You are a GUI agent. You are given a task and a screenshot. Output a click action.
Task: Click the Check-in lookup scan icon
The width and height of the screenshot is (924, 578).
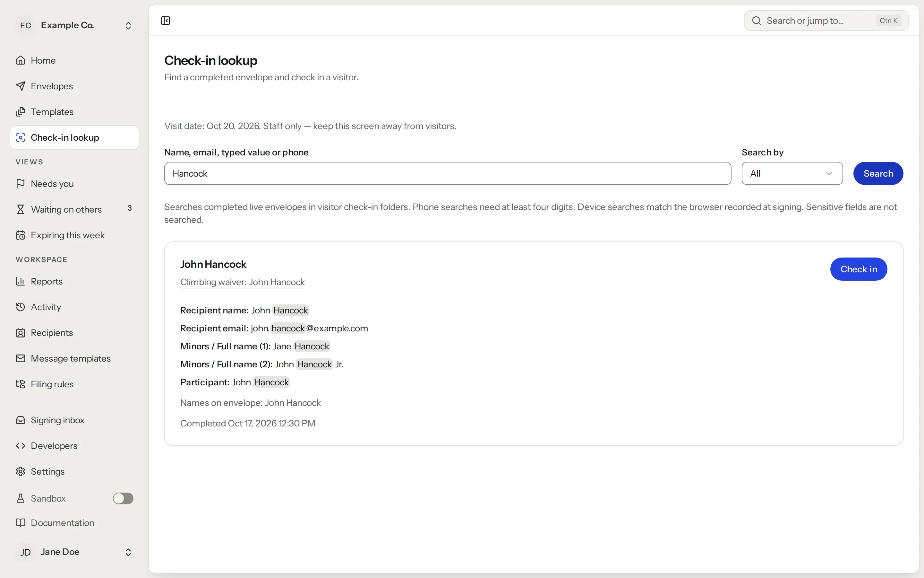click(x=21, y=137)
